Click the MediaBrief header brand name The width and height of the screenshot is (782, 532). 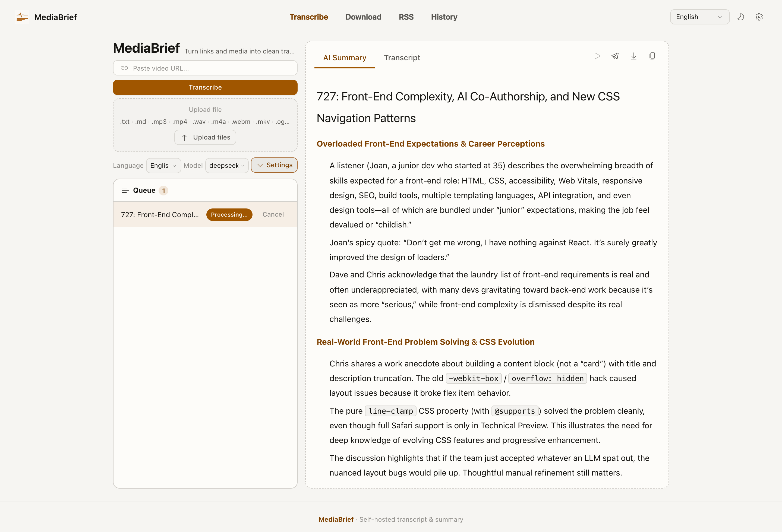pos(55,17)
